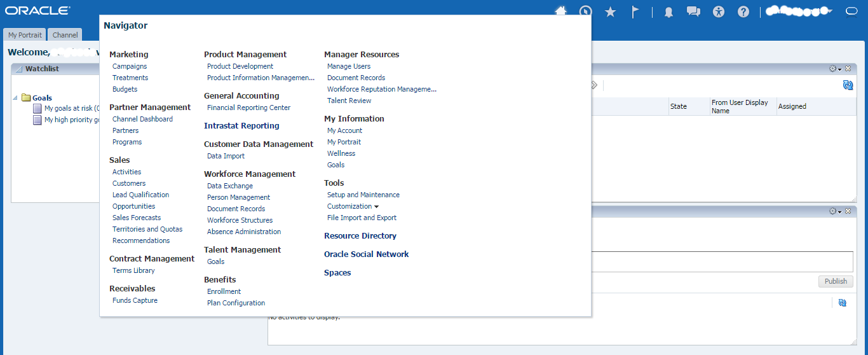The width and height of the screenshot is (868, 355).
Task: Open Resource Directory link
Action: (360, 235)
